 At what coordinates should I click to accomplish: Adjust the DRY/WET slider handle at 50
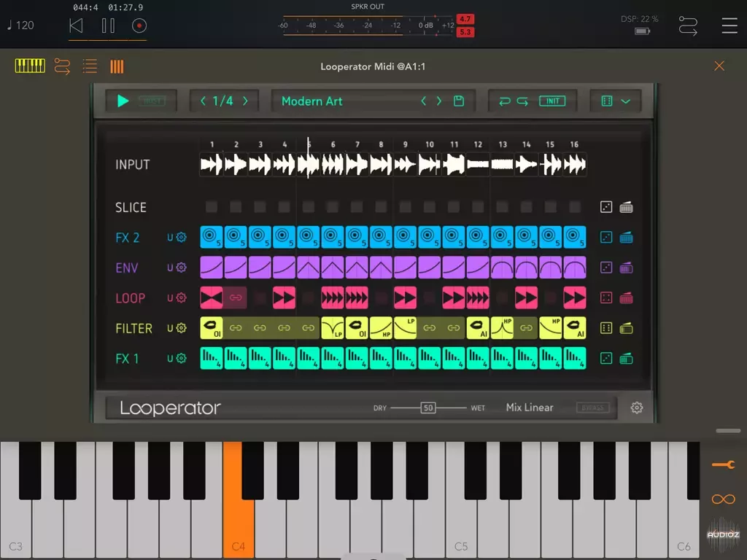pos(428,408)
